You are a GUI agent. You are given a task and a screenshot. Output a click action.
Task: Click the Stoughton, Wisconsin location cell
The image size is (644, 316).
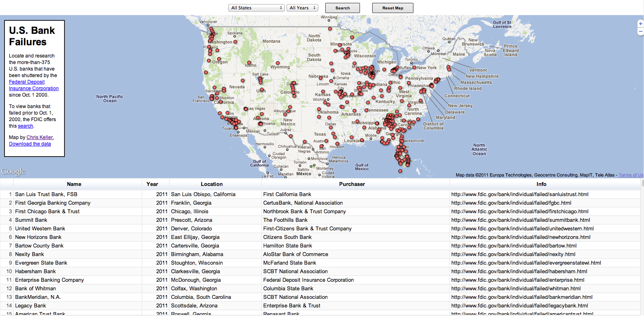(x=197, y=263)
